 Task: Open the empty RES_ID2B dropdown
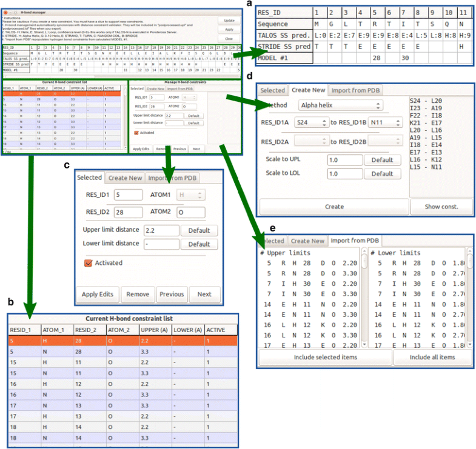tap(384, 141)
